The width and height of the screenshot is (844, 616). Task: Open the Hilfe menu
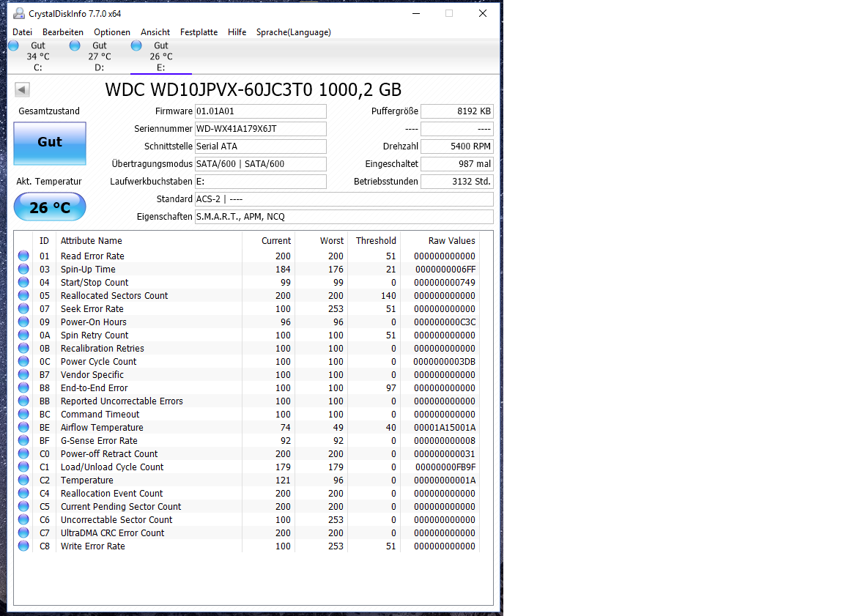pyautogui.click(x=237, y=32)
